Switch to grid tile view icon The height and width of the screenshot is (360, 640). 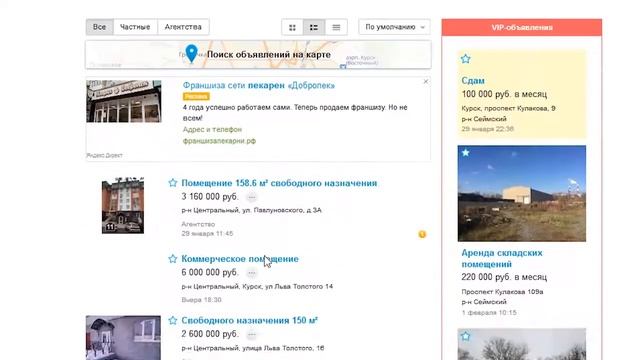(x=292, y=27)
